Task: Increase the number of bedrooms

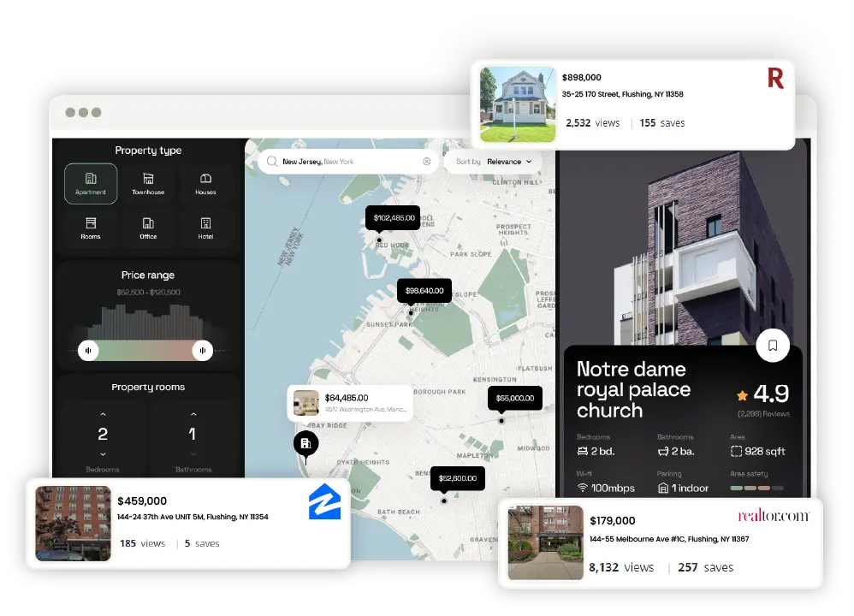Action: pos(104,414)
